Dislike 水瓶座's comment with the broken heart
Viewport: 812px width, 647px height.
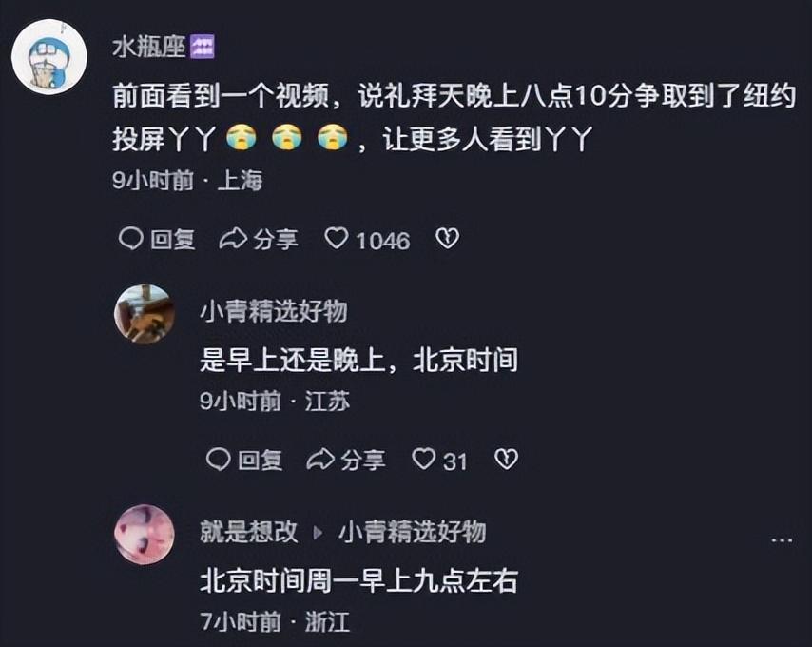448,239
